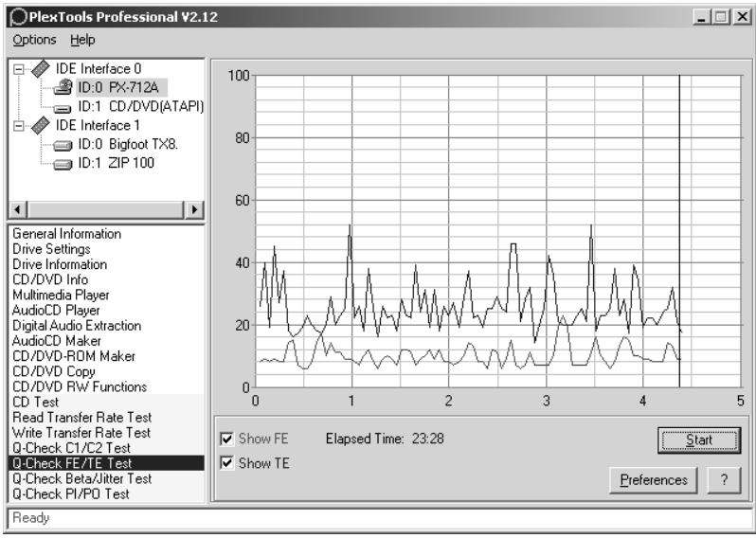Select the IDE Interface 1 label

click(98, 125)
